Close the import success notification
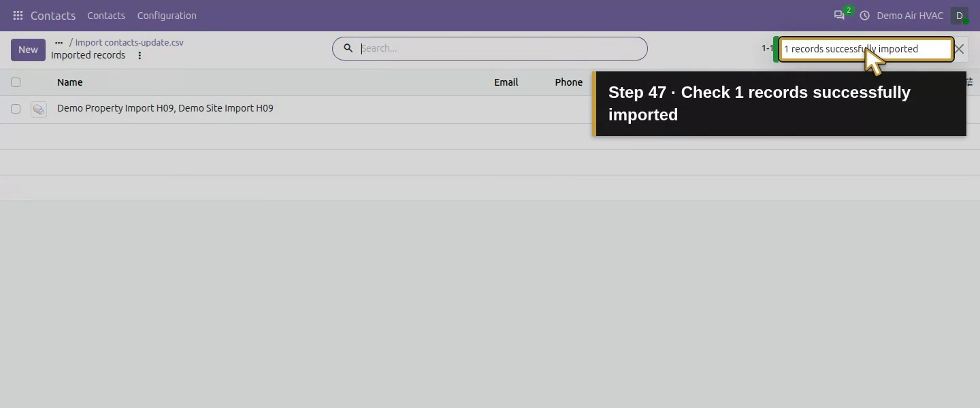Image resolution: width=980 pixels, height=408 pixels. point(959,49)
